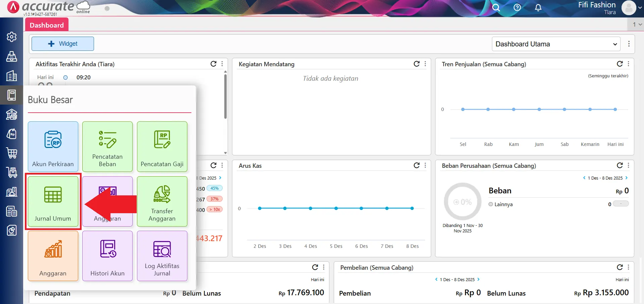Select the Lainnya radio in Beban Perusahaan

pyautogui.click(x=491, y=204)
